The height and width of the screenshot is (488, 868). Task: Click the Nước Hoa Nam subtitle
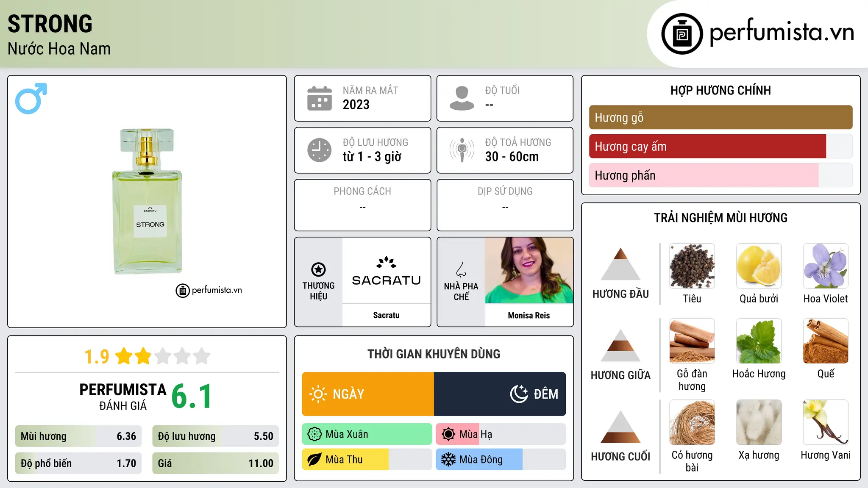click(59, 49)
